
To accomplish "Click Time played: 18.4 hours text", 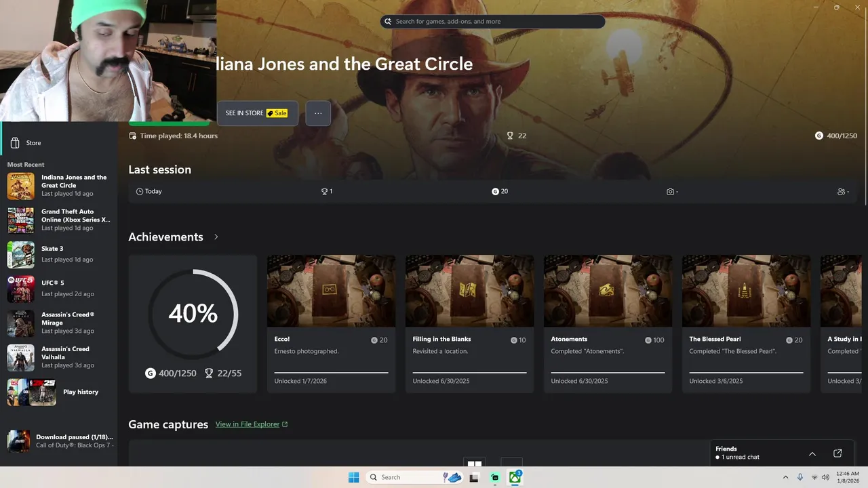I will click(x=179, y=136).
